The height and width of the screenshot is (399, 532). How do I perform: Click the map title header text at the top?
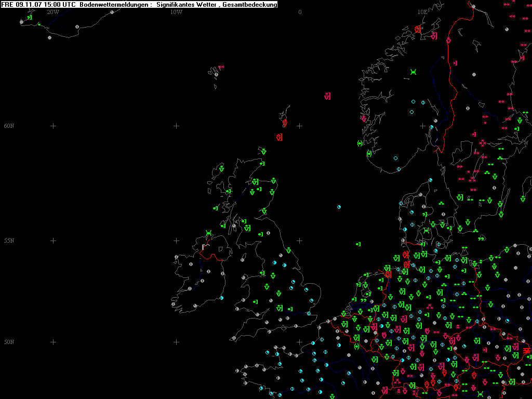click(x=139, y=5)
